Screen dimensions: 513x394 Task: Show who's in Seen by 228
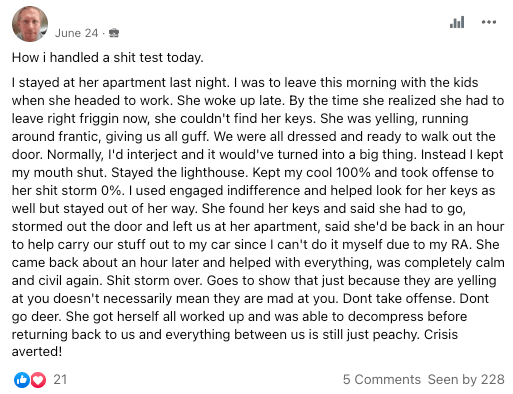466,380
